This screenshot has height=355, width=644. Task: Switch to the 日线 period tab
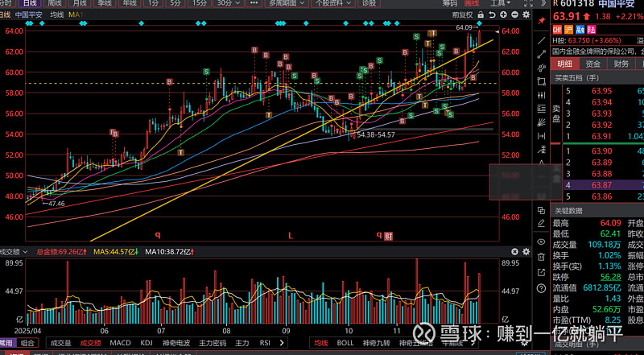[29, 3]
